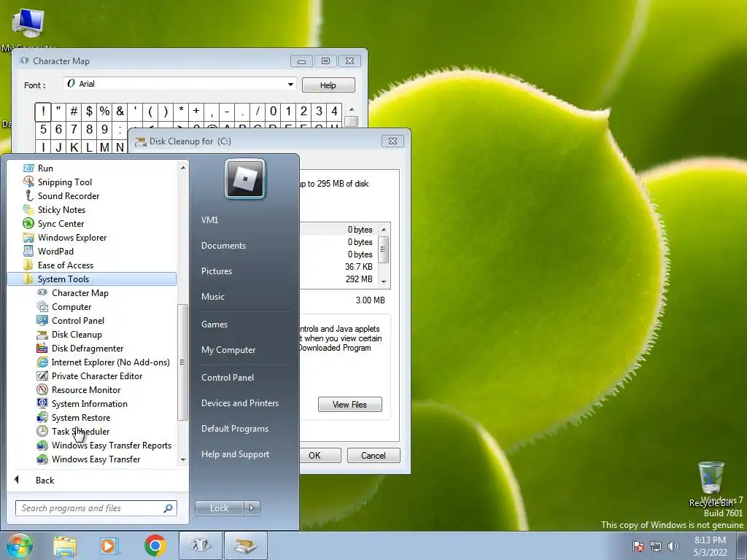Select the 292 MB row in Disk Cleanup
747x560 pixels.
pos(339,279)
